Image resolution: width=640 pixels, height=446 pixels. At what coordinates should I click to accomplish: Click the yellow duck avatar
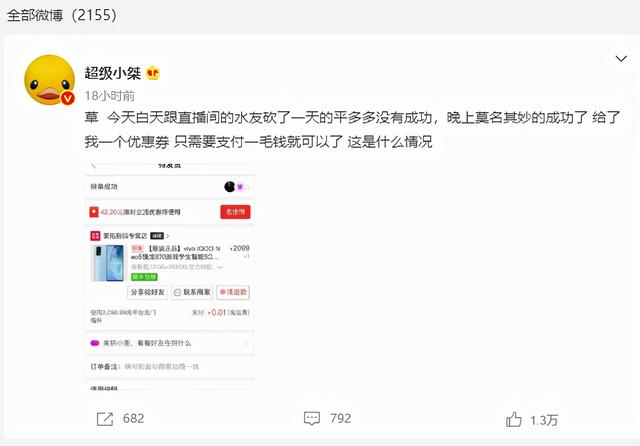50,80
